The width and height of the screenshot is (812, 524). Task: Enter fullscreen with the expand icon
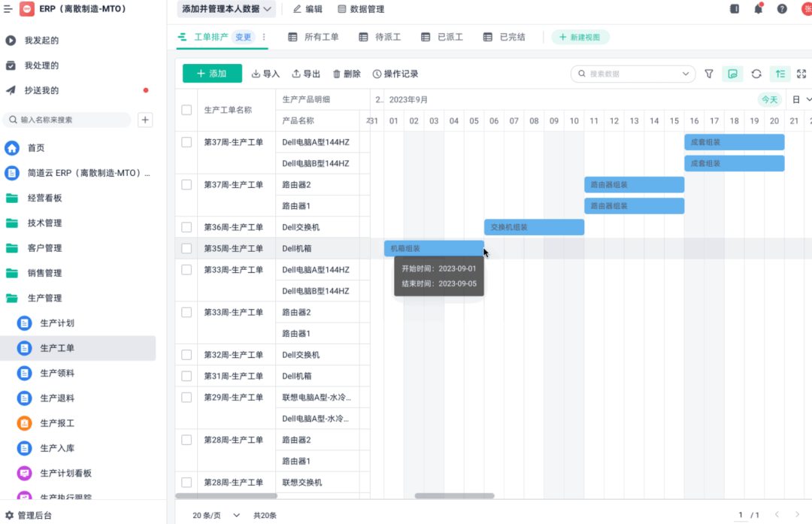pos(801,74)
